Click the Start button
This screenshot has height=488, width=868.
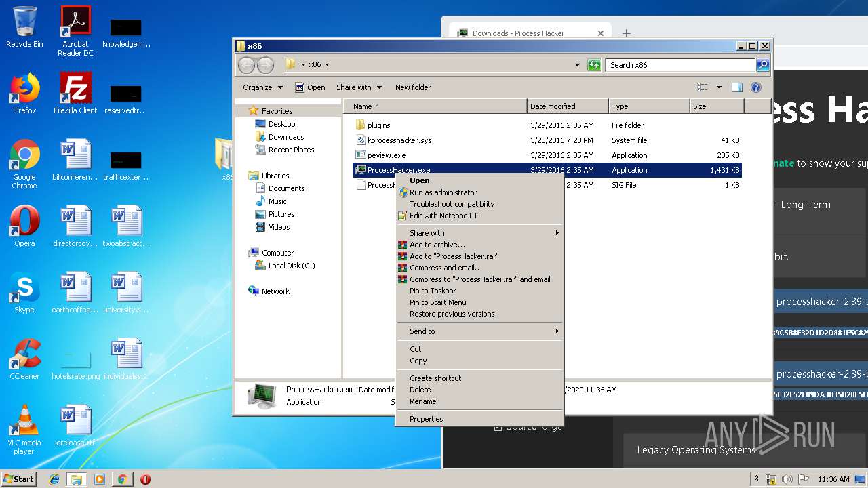pos(19,479)
